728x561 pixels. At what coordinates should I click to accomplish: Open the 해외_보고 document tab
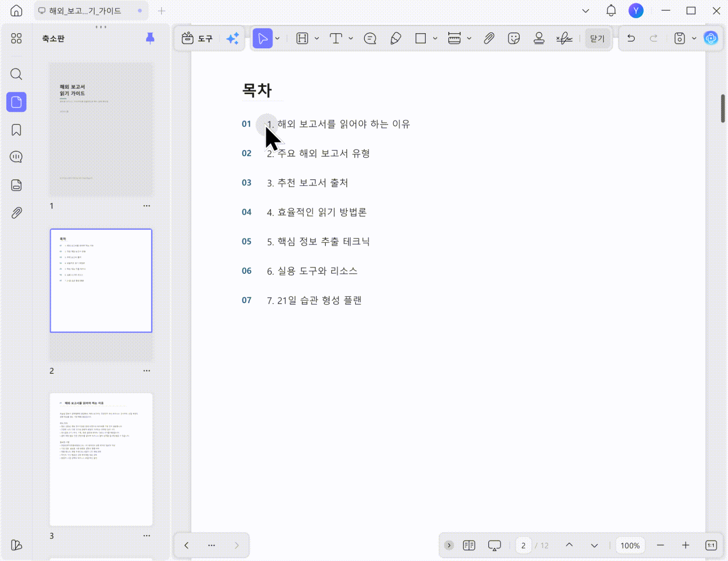pyautogui.click(x=91, y=11)
